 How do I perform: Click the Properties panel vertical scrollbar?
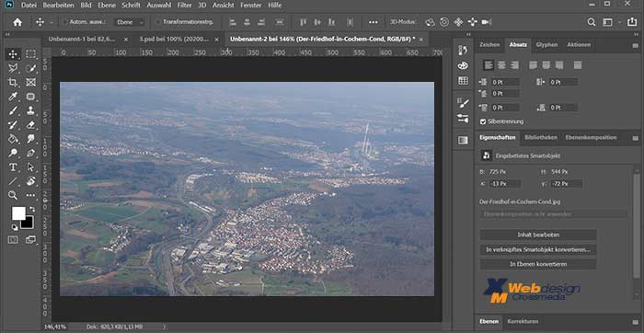click(637, 225)
